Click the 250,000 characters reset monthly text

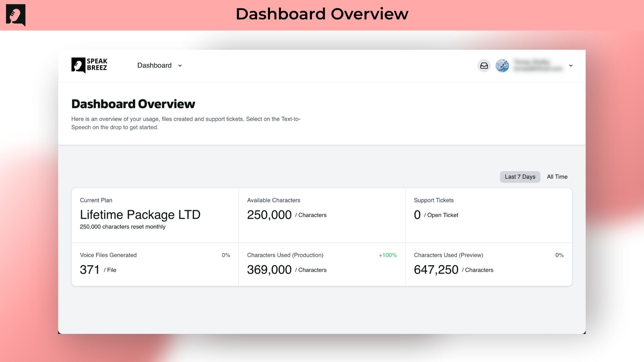coord(122,227)
